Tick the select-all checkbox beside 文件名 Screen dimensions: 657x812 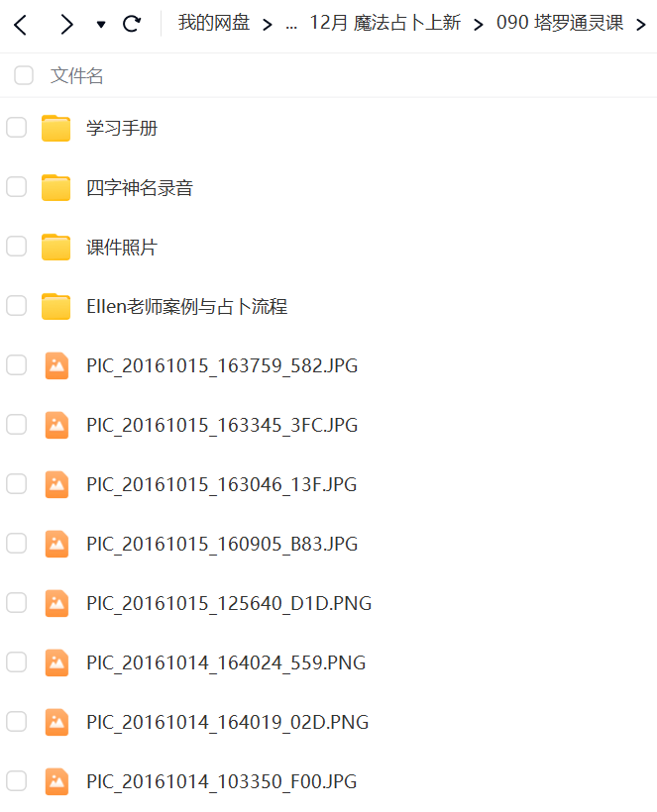pyautogui.click(x=24, y=75)
